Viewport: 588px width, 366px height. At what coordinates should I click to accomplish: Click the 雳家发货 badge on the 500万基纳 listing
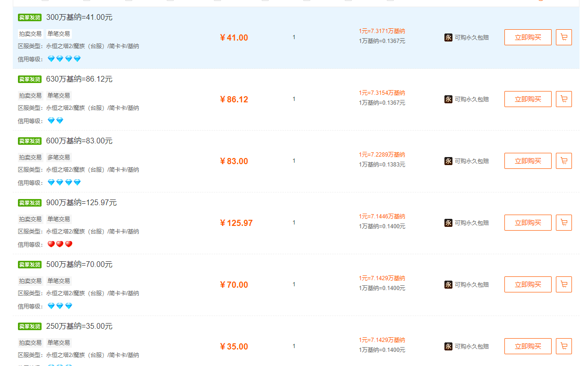point(29,264)
